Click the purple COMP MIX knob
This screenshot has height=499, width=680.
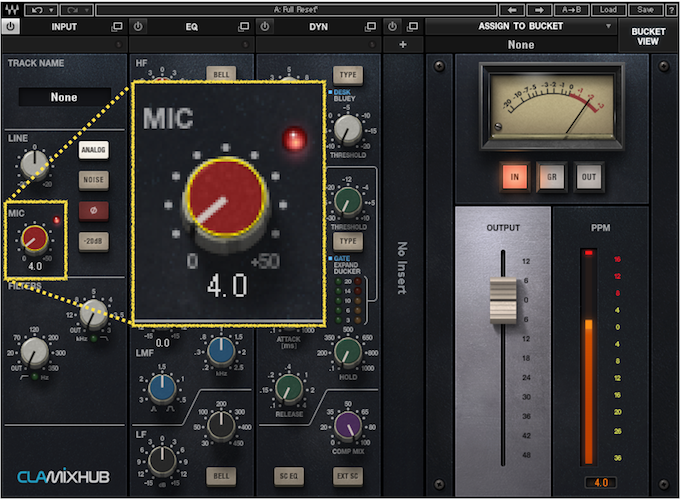[348, 426]
